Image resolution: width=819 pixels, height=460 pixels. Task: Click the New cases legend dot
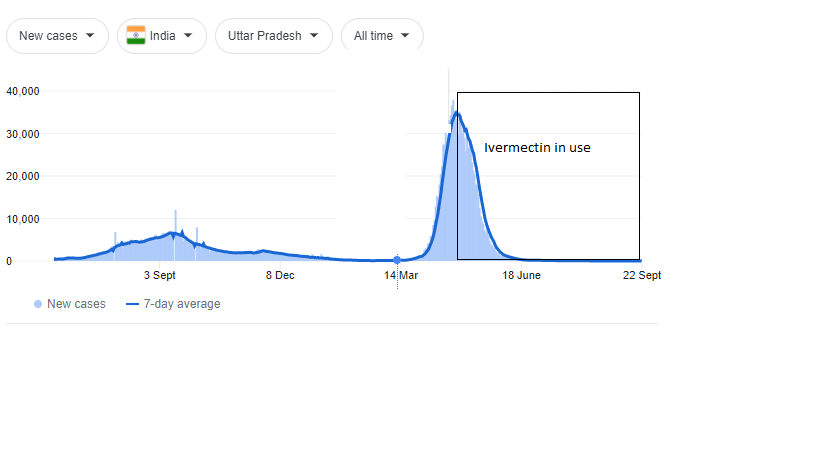click(x=38, y=304)
